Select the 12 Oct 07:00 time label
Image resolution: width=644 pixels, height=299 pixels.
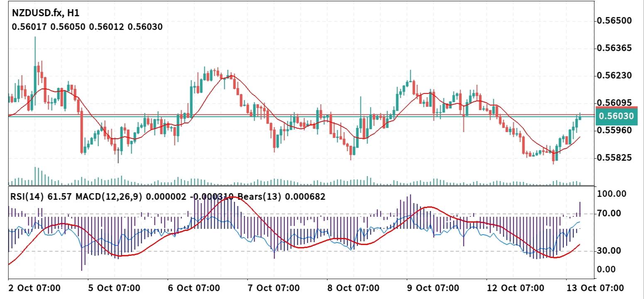(x=515, y=288)
